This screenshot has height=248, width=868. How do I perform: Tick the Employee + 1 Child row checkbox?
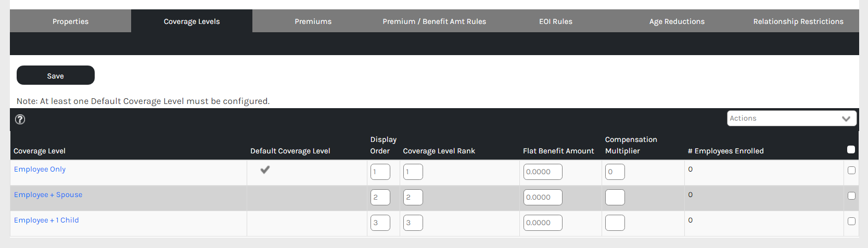point(851,221)
